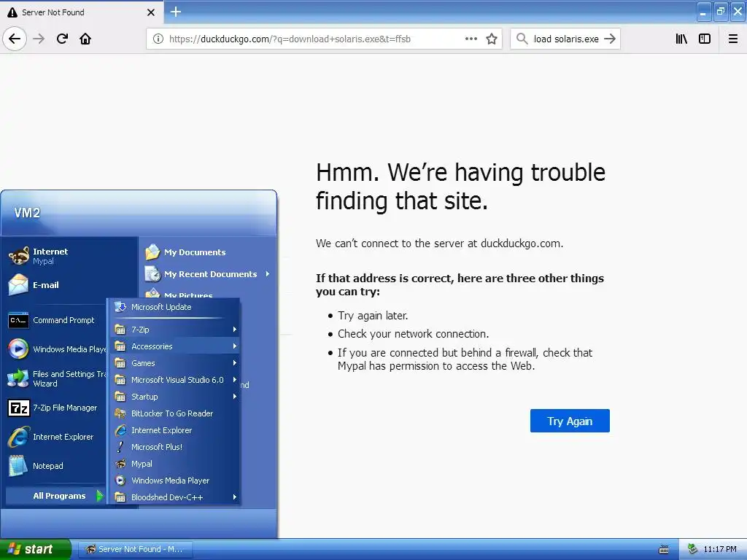The width and height of the screenshot is (747, 560).
Task: Open a new tab with plus button
Action: pos(176,12)
